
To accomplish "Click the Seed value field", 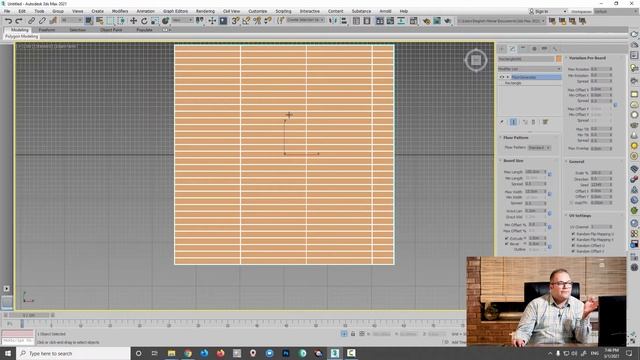I will [x=600, y=184].
